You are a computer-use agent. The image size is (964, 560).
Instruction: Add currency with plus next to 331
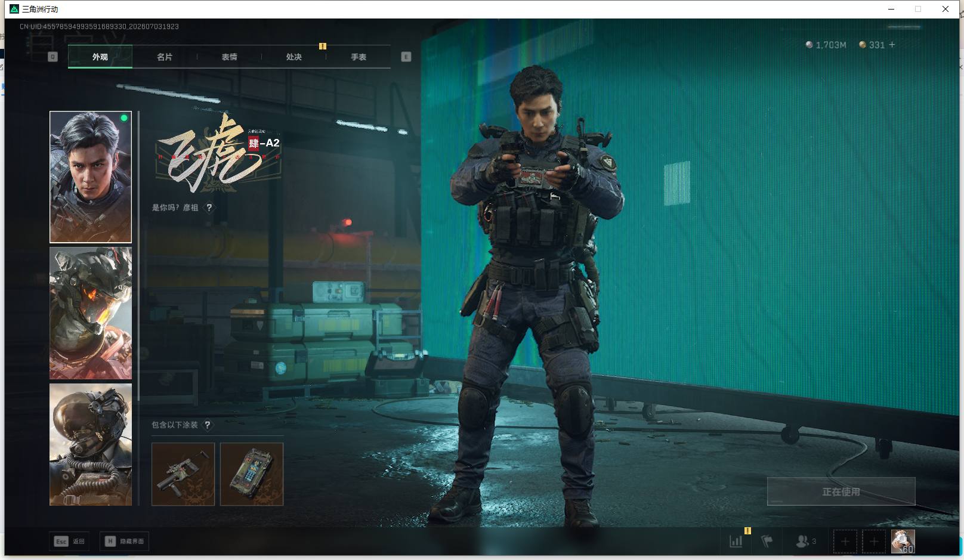tap(892, 45)
